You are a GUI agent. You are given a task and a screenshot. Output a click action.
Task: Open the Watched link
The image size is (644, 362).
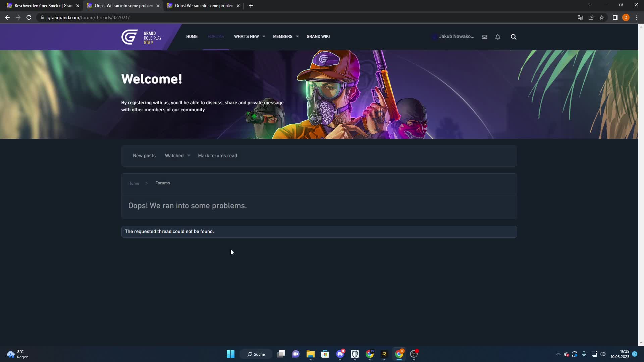pos(174,156)
